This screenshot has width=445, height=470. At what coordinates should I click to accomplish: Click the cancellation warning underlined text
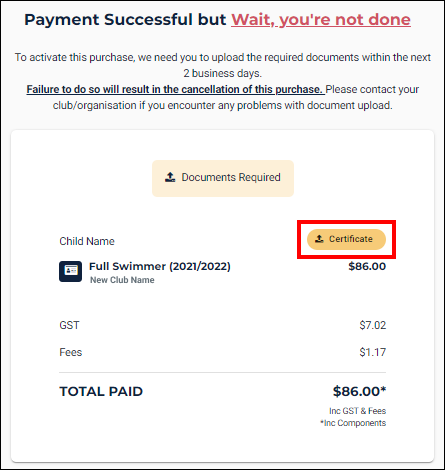point(175,89)
